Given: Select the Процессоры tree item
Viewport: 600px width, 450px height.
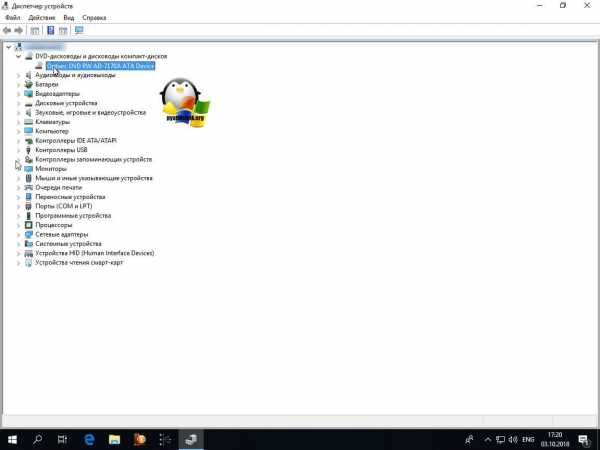Looking at the screenshot, I should point(53,225).
